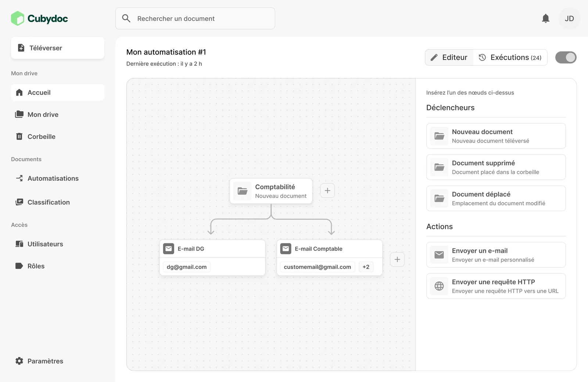
Task: Select the E-mail Comptable node header
Action: [330, 249]
